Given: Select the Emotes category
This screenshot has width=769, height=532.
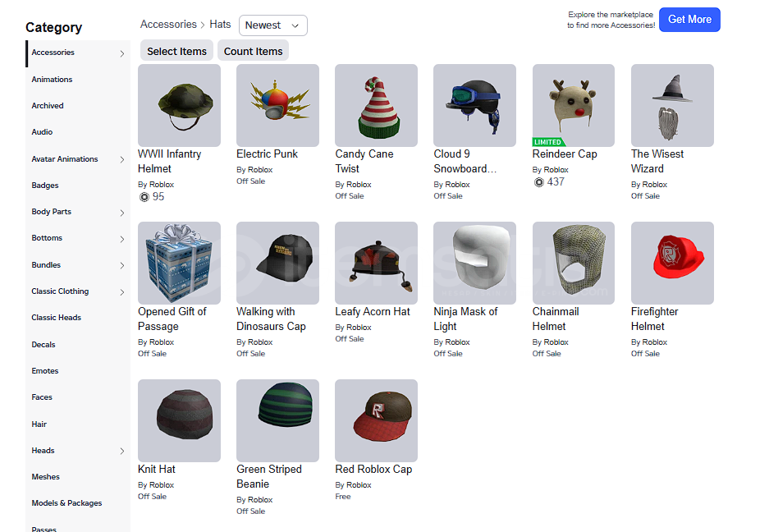Looking at the screenshot, I should point(45,371).
